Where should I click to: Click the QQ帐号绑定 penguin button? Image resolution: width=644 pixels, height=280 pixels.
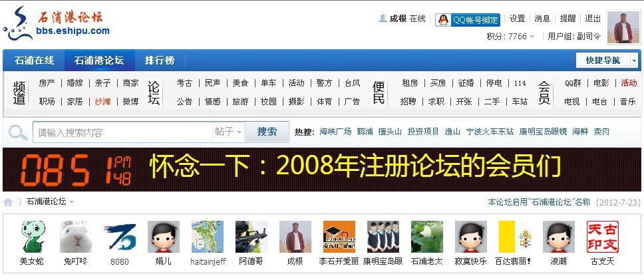click(x=467, y=19)
